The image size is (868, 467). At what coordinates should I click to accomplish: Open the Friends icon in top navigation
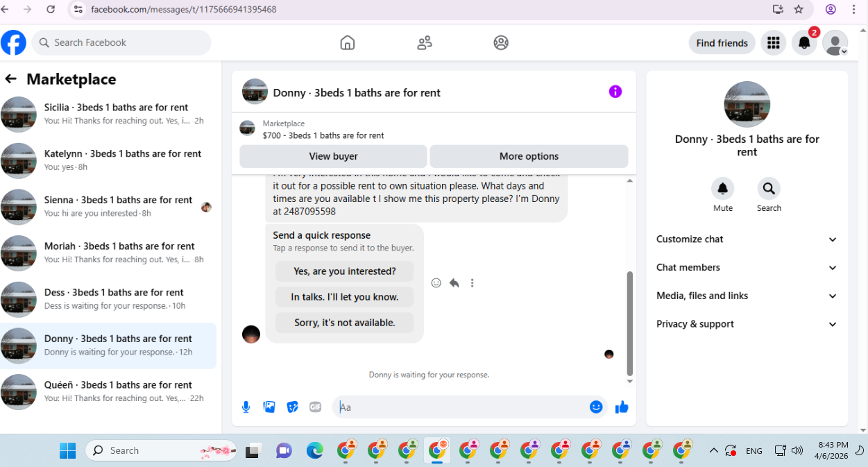tap(425, 43)
